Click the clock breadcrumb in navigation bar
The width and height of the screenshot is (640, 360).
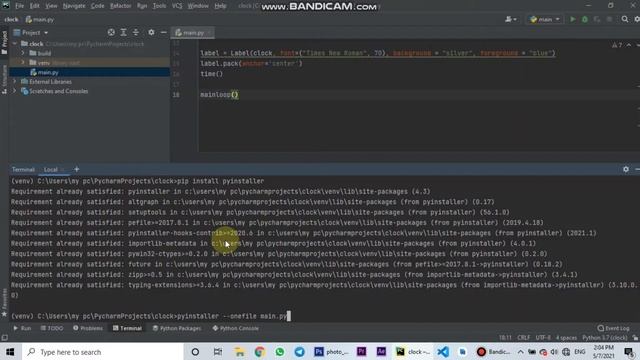11,20
